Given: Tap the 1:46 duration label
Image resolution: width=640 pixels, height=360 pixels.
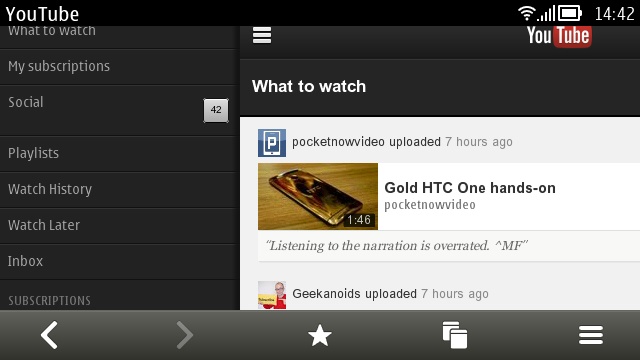Looking at the screenshot, I should pyautogui.click(x=359, y=220).
